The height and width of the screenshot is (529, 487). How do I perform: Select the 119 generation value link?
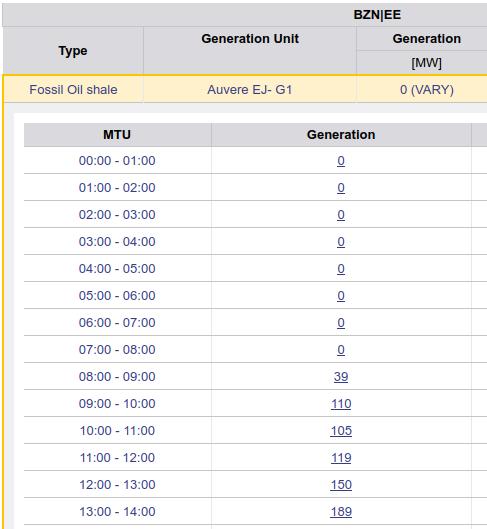[x=341, y=457]
